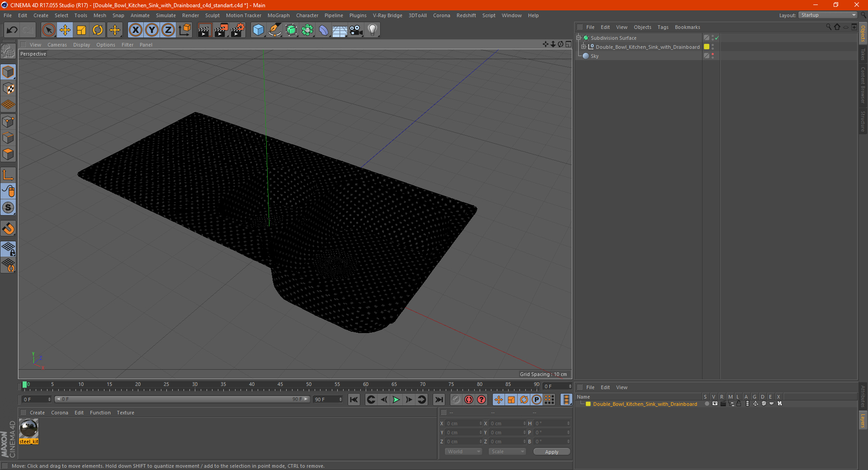
Task: Open viewport Cameras menu
Action: point(57,45)
